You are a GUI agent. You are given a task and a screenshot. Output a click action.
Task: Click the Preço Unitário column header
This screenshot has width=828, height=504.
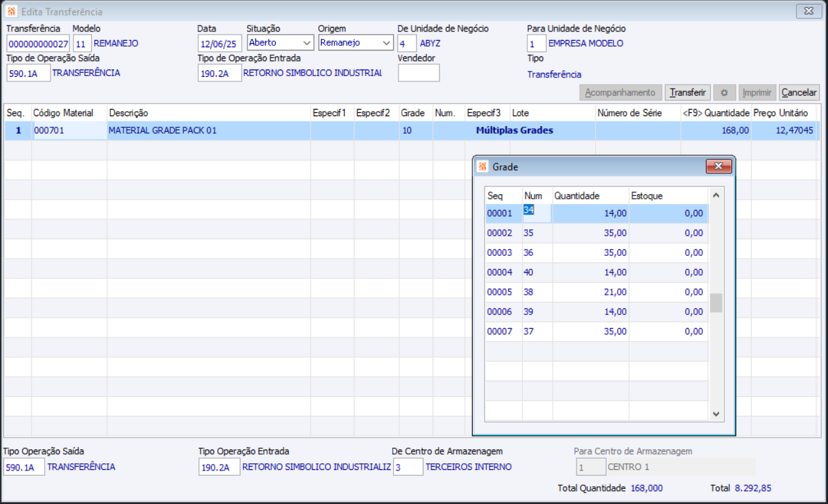pos(784,113)
